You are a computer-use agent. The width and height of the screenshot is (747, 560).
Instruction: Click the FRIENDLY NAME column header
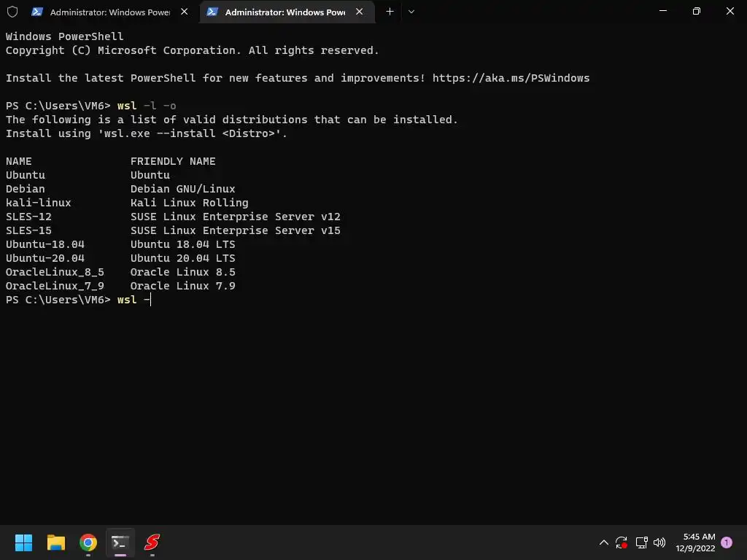173,161
